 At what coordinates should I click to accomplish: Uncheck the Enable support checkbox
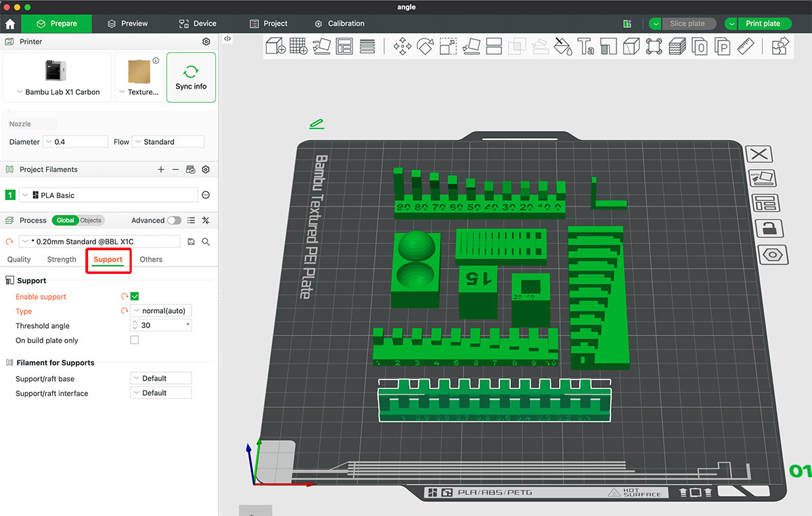click(x=135, y=296)
